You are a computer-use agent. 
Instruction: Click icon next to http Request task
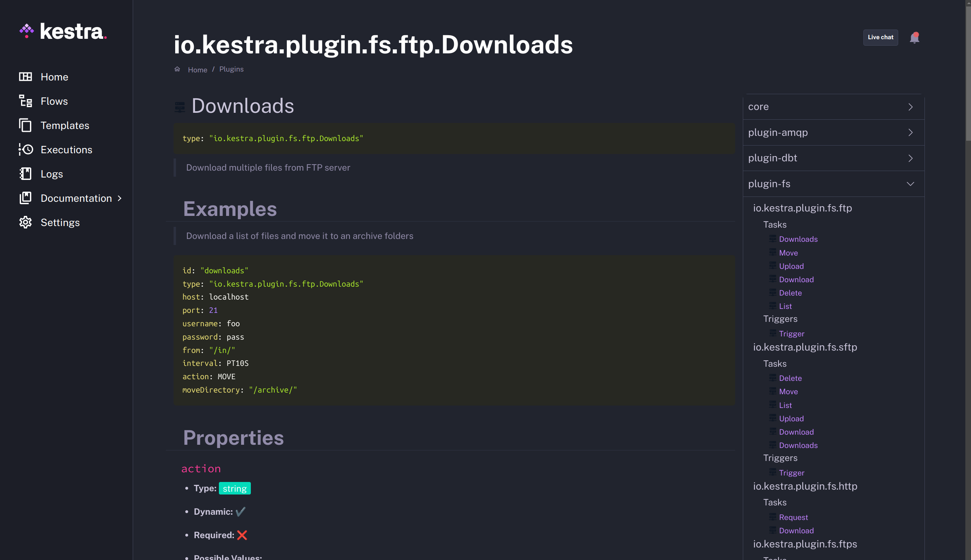coord(773,517)
